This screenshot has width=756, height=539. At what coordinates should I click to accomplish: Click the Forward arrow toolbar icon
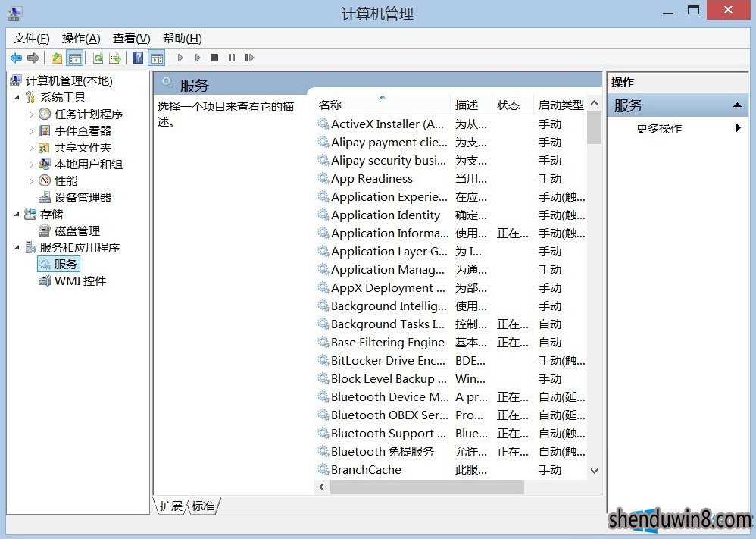33,58
